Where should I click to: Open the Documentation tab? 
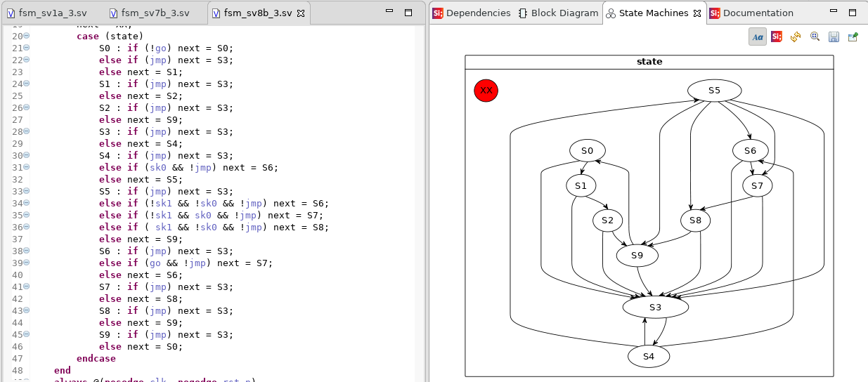[751, 13]
